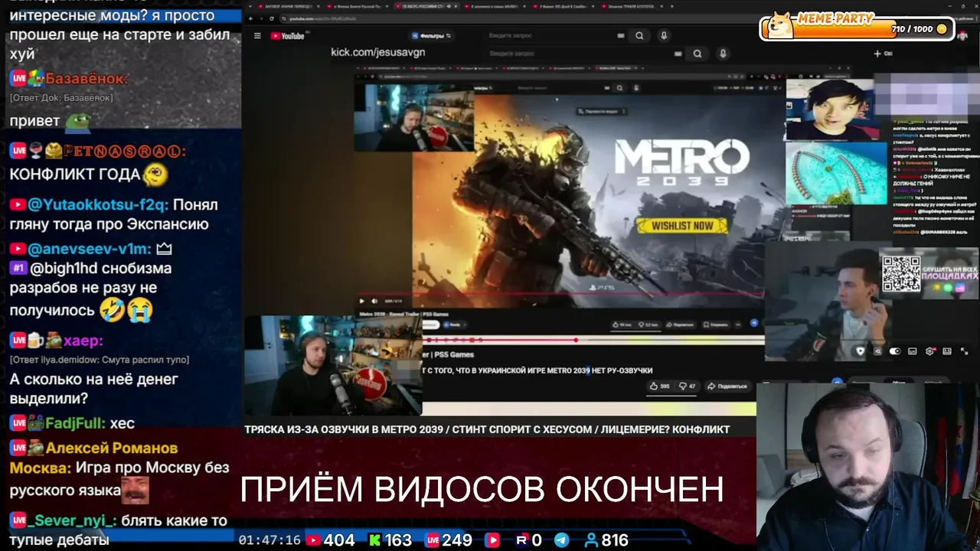Click the upper YouTube search input field
The width and height of the screenshot is (980, 551).
[x=555, y=35]
